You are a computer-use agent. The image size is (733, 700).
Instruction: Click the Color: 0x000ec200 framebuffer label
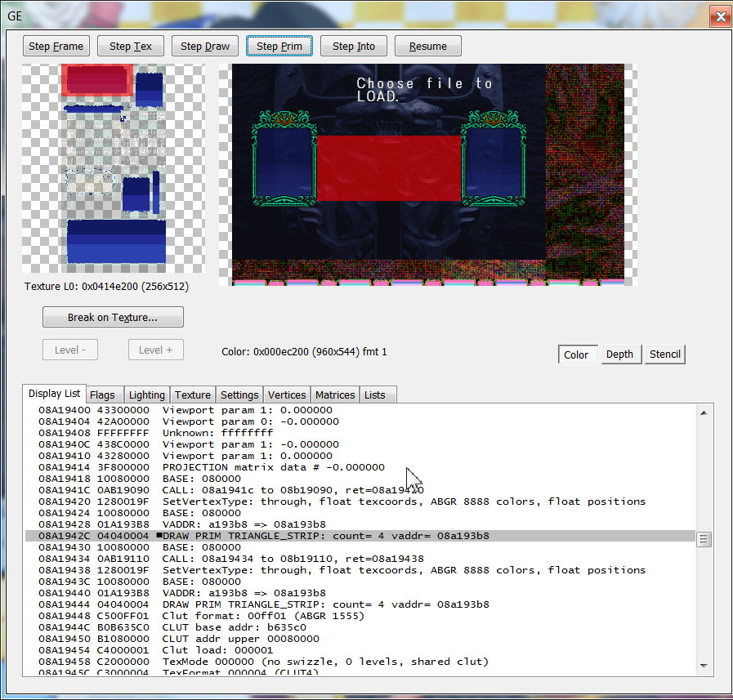304,352
